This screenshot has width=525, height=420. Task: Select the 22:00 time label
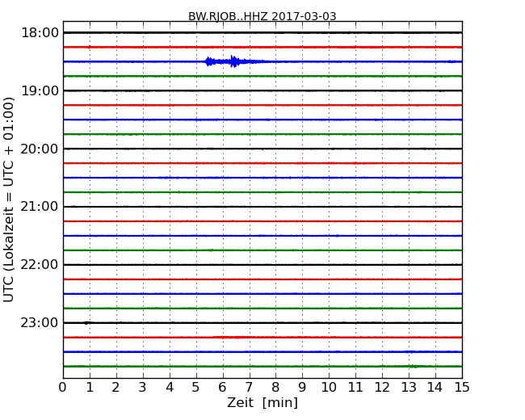pyautogui.click(x=40, y=265)
